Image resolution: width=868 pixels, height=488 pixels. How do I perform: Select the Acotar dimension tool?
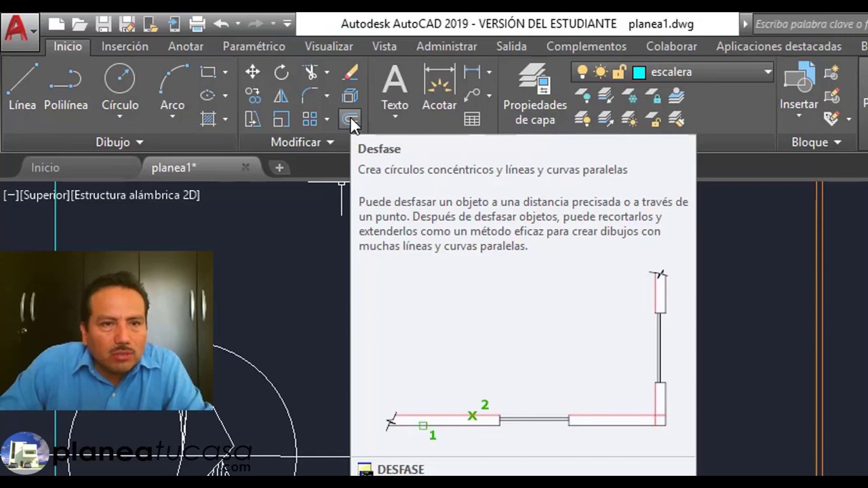[x=439, y=88]
